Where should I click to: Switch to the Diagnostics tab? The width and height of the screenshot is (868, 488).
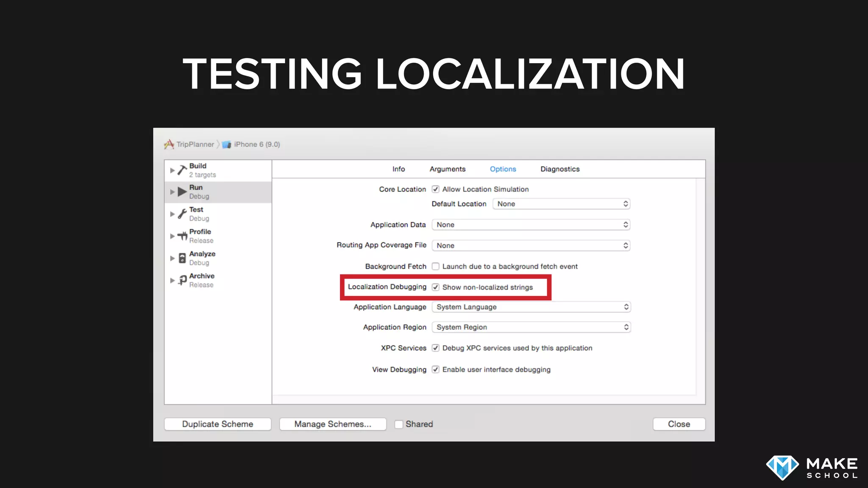click(560, 169)
